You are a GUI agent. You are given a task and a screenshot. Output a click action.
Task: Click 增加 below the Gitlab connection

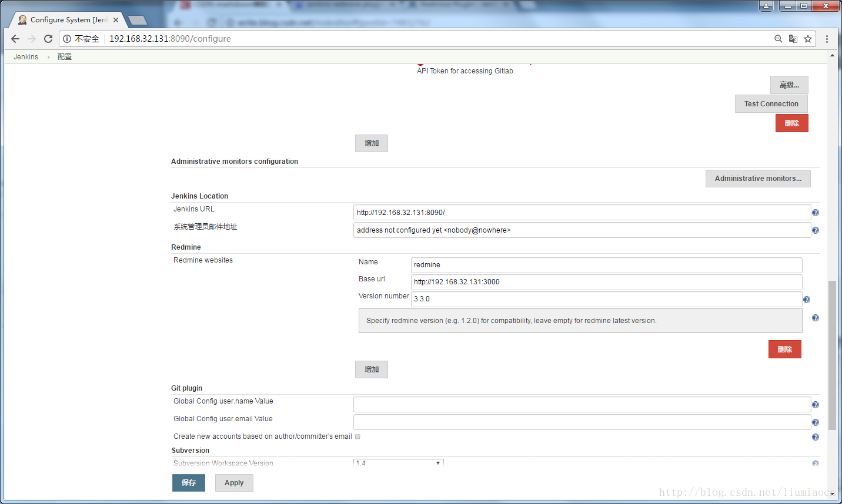pos(372,143)
